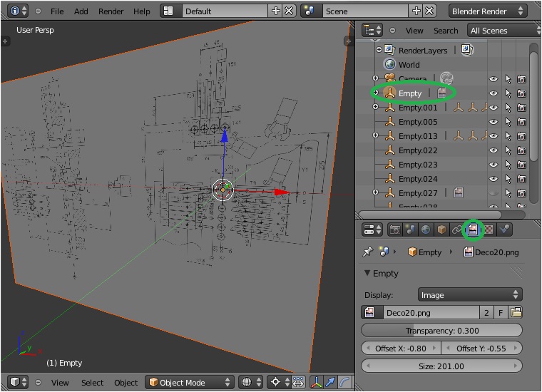Toggle selectability arrow for Empty.022

click(508, 150)
